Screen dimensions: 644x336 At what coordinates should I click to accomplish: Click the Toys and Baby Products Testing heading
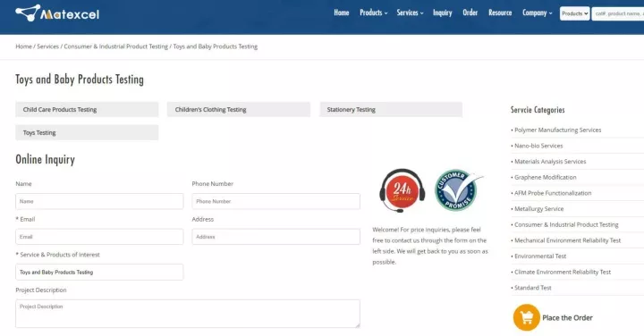(x=80, y=80)
